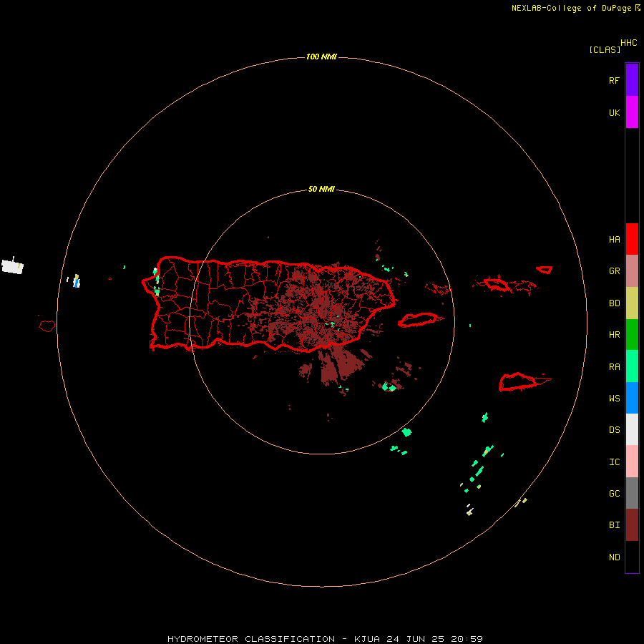
Task: Click the UK magenta legend swatch
Action: click(x=632, y=112)
